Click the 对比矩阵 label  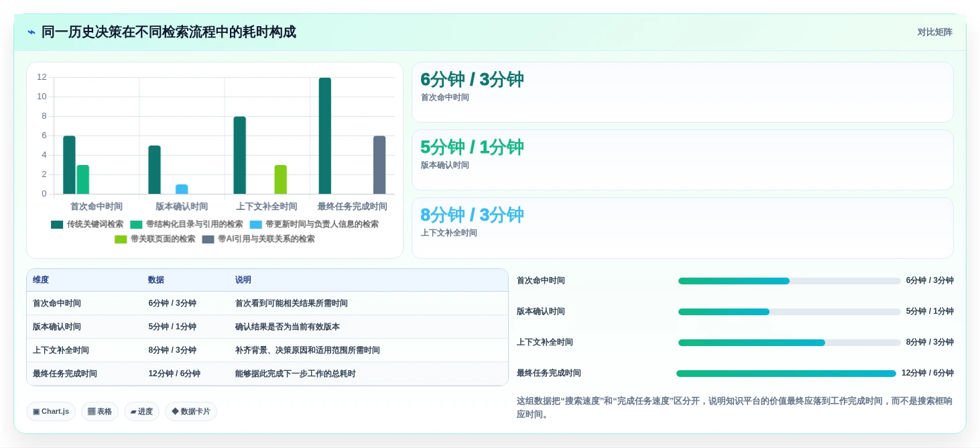click(934, 32)
